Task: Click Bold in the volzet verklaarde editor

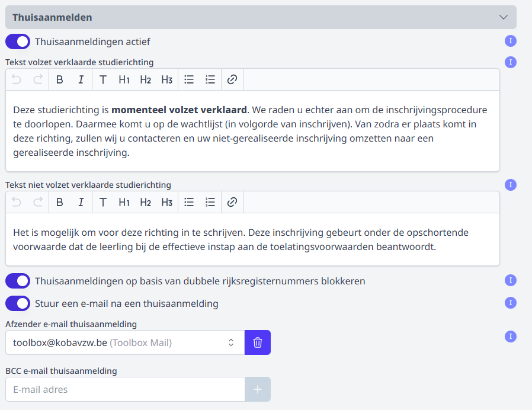Action: click(x=59, y=79)
